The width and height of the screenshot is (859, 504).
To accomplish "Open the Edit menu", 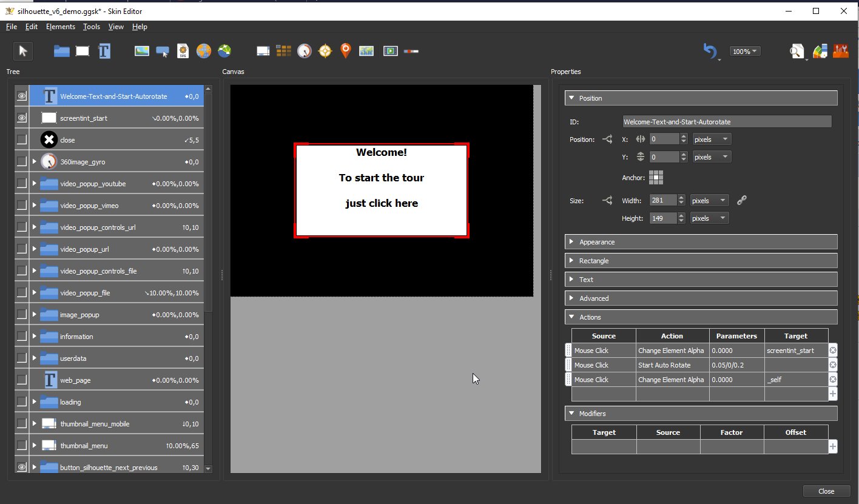I will tap(32, 27).
